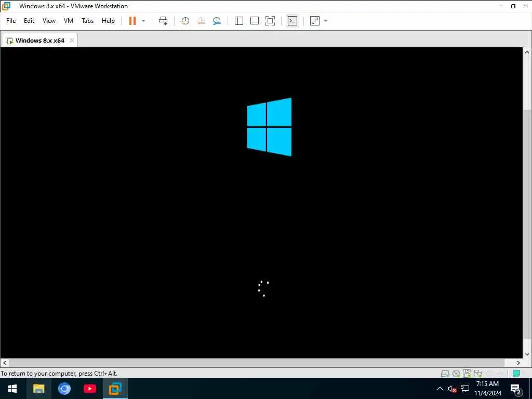This screenshot has width=532, height=399.
Task: Take a snapshot using the clock icon
Action: [185, 21]
